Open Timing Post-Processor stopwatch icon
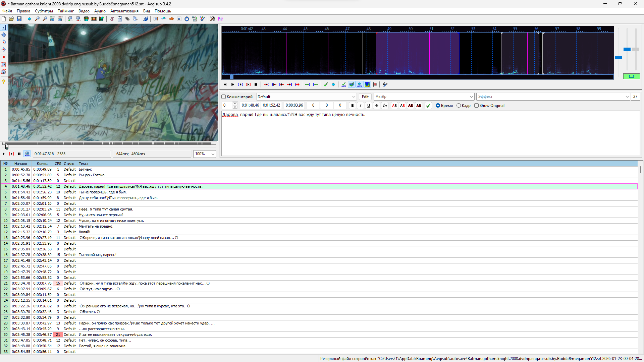Viewport: 644px width, 362px height. point(187,19)
